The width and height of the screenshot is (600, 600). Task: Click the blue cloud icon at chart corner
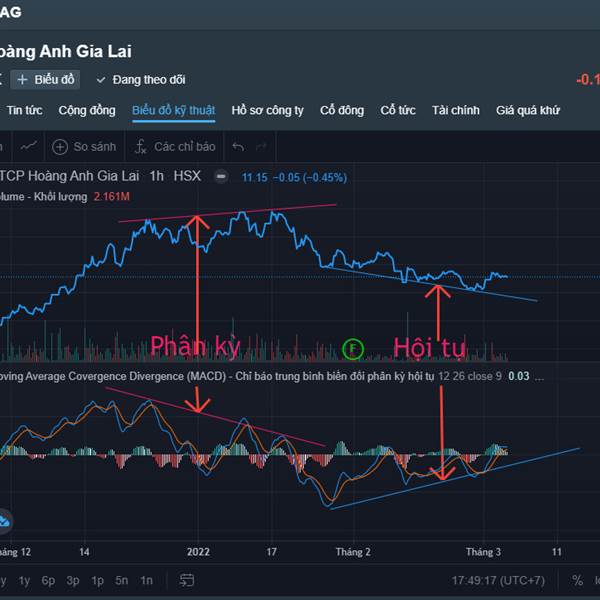(4, 520)
